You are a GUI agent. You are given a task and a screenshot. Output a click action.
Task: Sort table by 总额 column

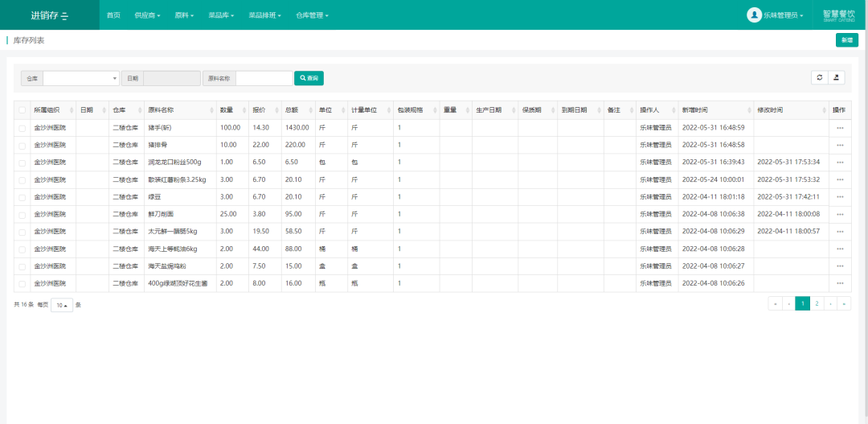click(x=298, y=110)
